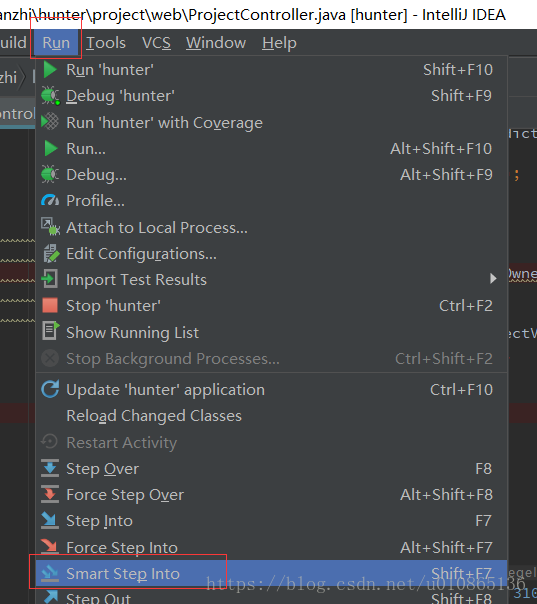Choose Debug 'hunter' menu entry
This screenshot has width=537, height=604.
271,96
